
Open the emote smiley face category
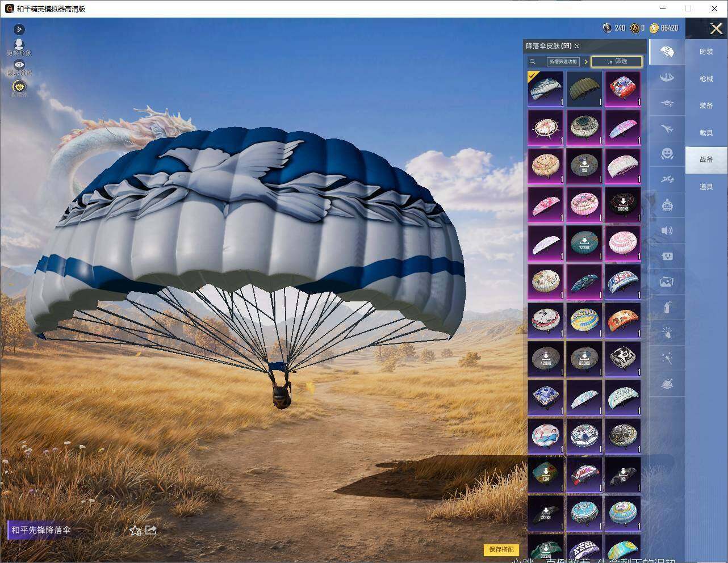coord(667,153)
